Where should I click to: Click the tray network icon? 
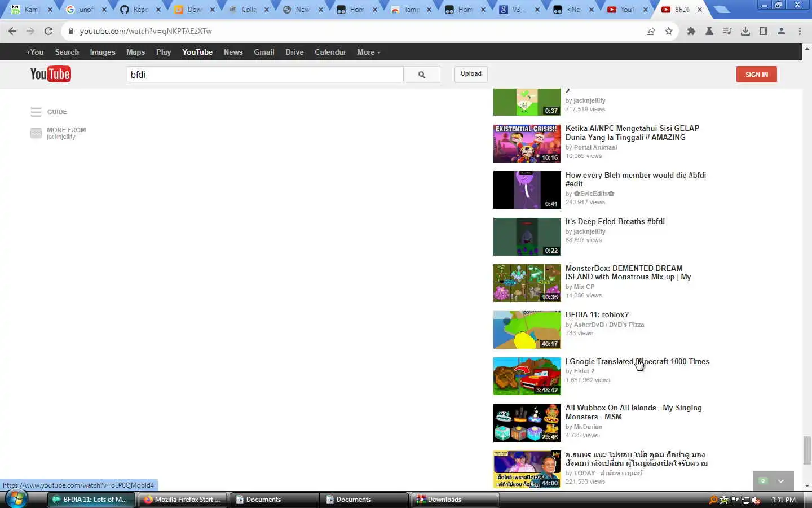point(745,500)
